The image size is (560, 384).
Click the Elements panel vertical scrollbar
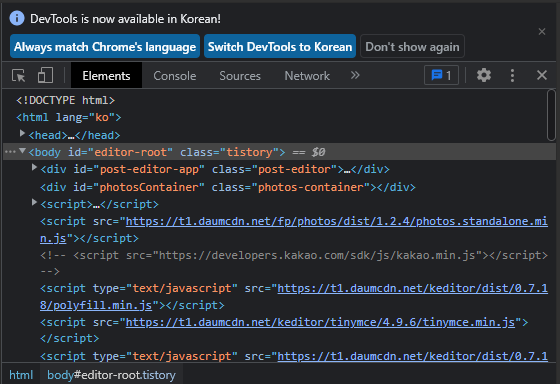tap(551, 115)
